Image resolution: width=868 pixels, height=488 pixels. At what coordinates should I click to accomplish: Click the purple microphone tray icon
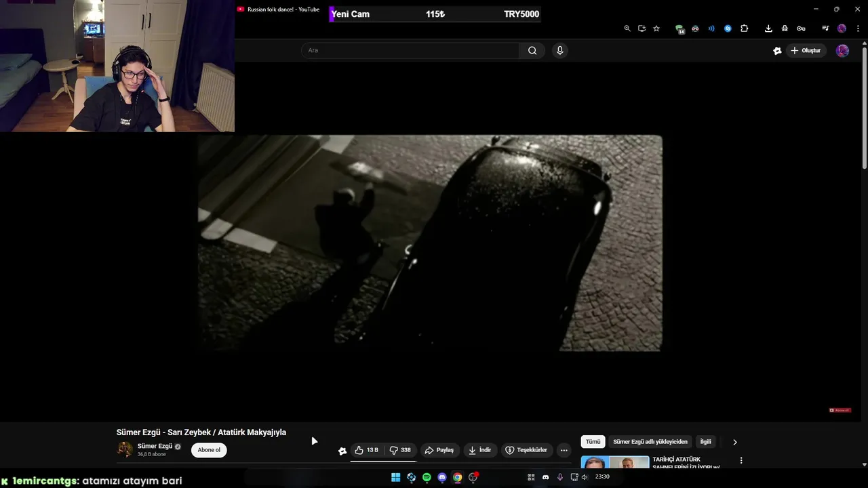point(559,477)
